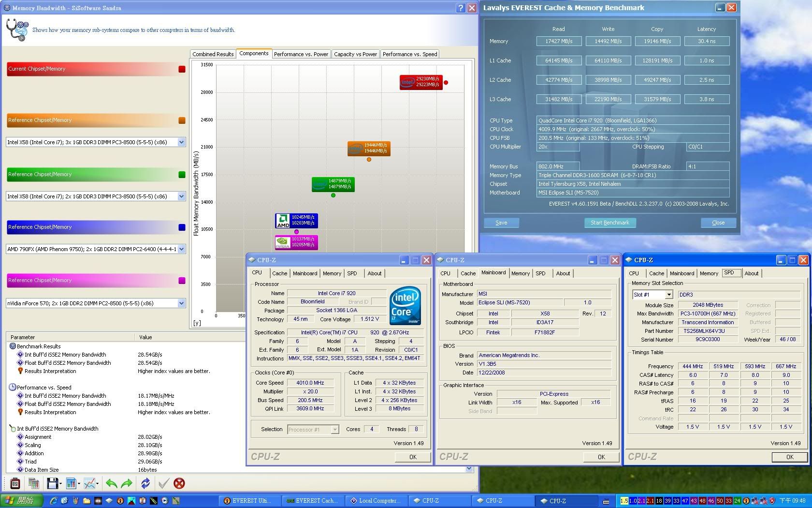Image resolution: width=812 pixels, height=508 pixels.
Task: Toggle the red Current Chipset/Memory checkbox
Action: pyautogui.click(x=182, y=69)
